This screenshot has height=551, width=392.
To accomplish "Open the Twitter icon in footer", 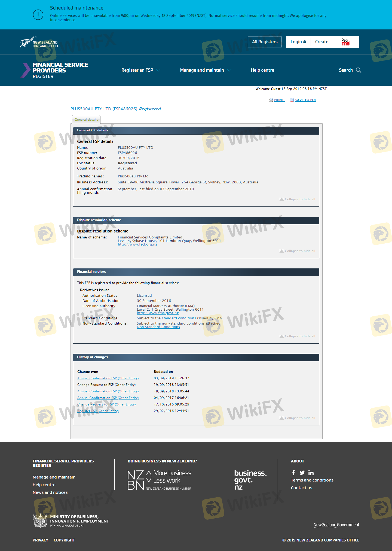I will [302, 473].
